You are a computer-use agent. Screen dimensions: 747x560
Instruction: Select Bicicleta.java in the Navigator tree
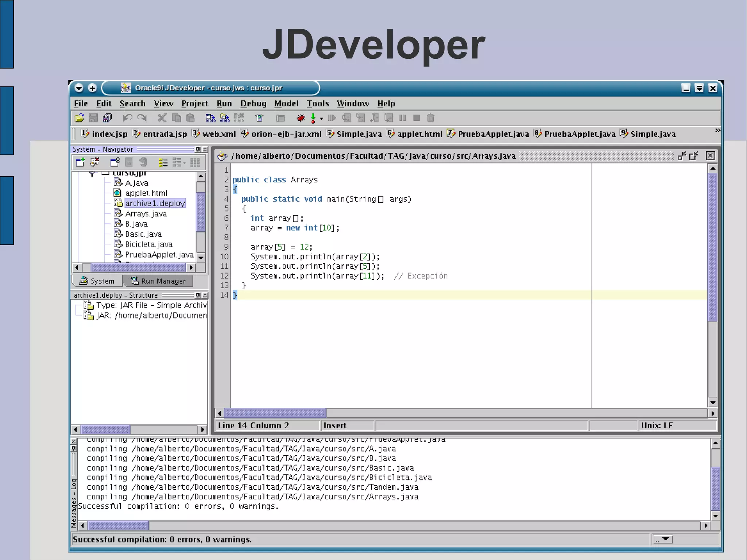click(x=149, y=244)
